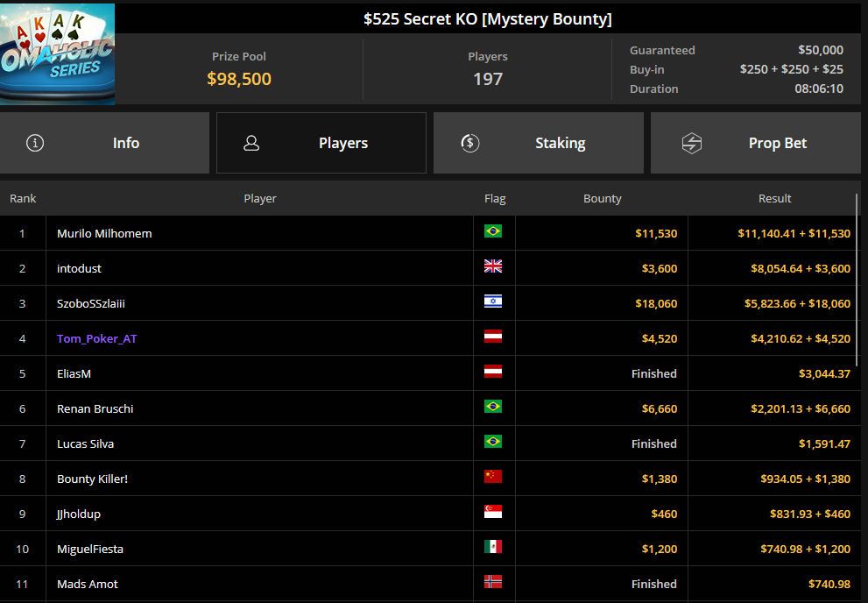Click the Prop Bet hexagon icon
The image size is (868, 603).
691,143
